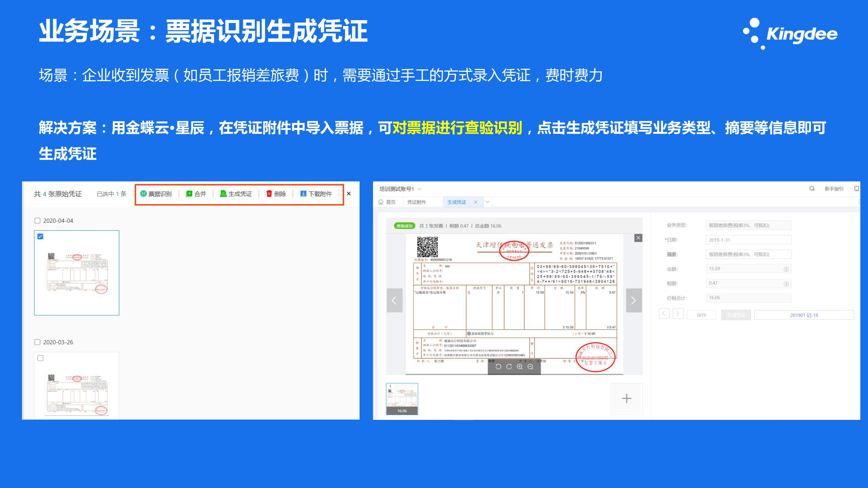
Task: Switch to the 凭证附件 tab
Action: (x=416, y=202)
